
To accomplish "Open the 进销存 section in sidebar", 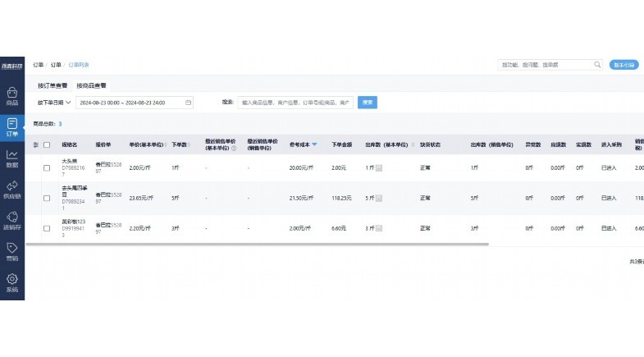I will pyautogui.click(x=12, y=221).
